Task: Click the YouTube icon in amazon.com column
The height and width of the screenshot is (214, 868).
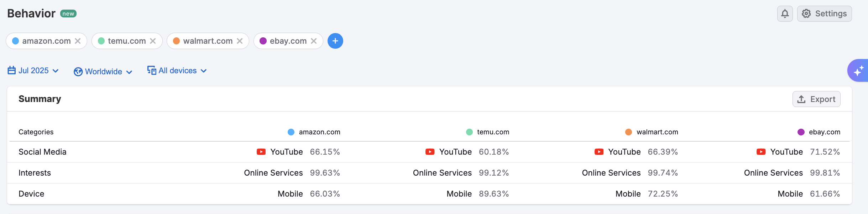Action: pos(261,152)
